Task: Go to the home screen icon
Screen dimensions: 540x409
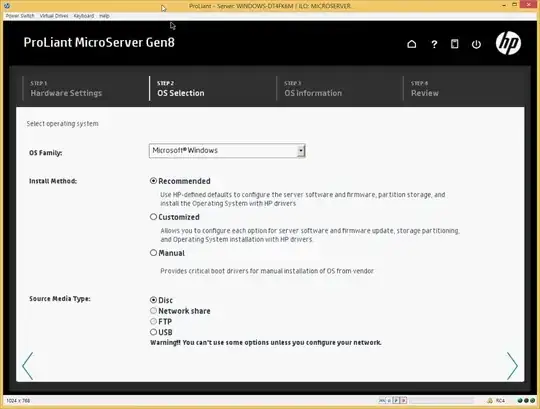Action: tap(412, 44)
